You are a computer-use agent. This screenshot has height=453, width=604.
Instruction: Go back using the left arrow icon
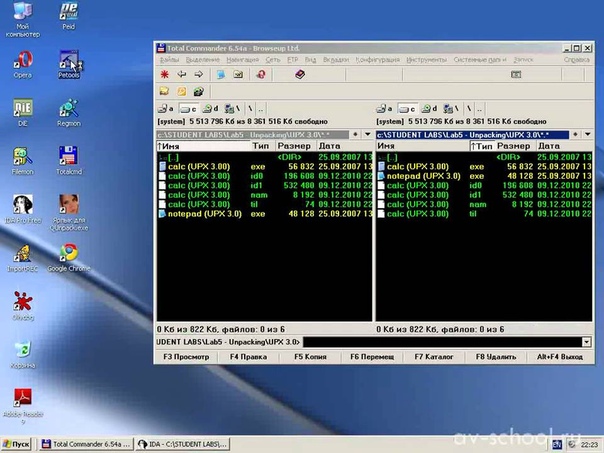click(181, 74)
